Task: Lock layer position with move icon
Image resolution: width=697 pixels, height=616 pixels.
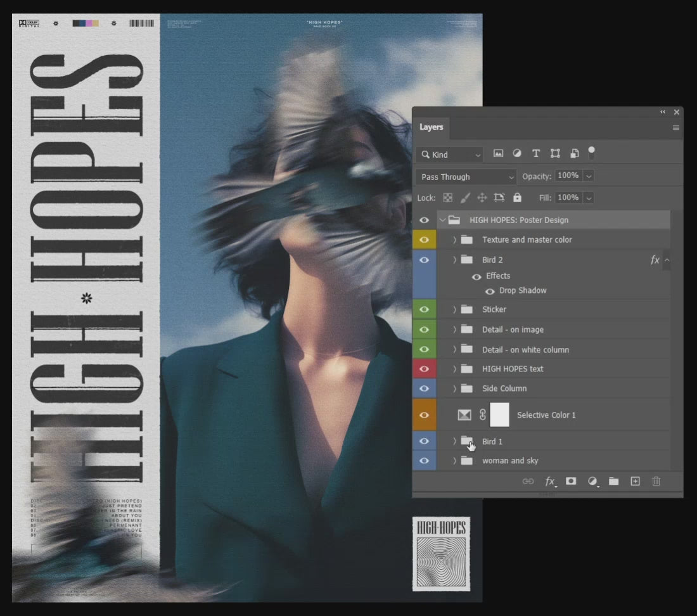Action: click(x=482, y=198)
